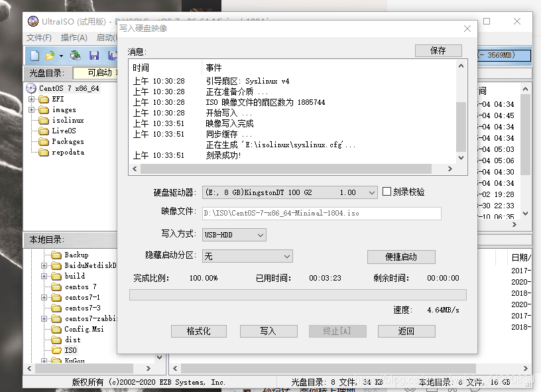Expand the BaiduNetdiskD tree node
Viewport: 541px width, 392px height.
(44, 266)
